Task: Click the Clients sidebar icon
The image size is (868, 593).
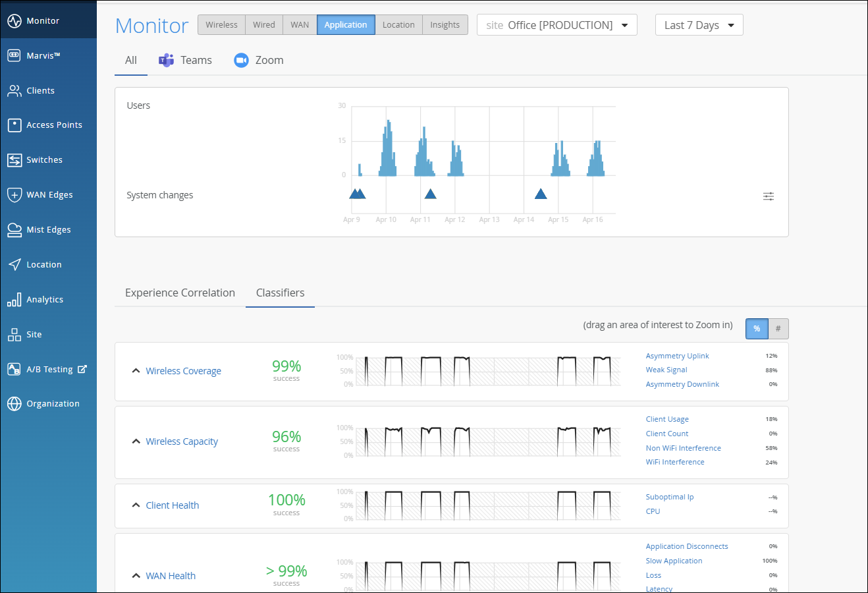Action: click(x=14, y=91)
